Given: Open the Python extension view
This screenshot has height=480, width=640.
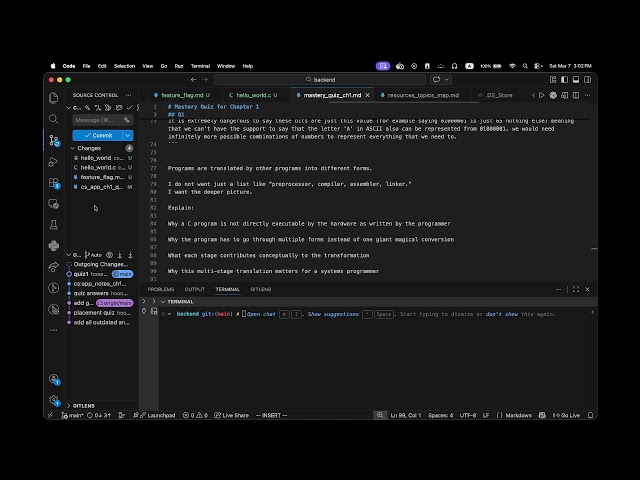Looking at the screenshot, I should (53, 245).
